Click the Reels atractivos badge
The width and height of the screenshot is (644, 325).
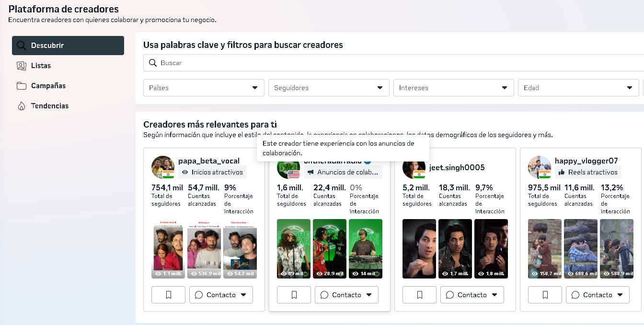pyautogui.click(x=588, y=172)
